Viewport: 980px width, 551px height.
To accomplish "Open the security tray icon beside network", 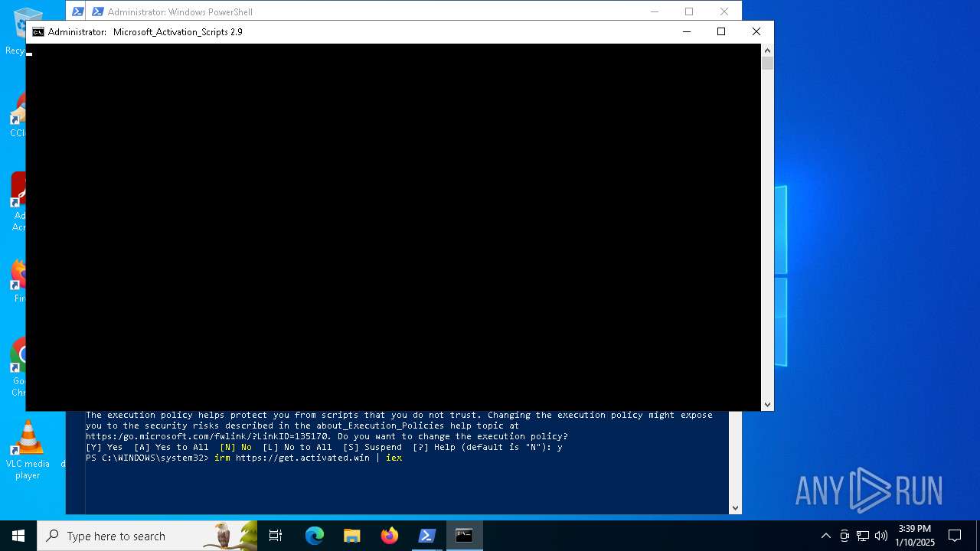I will [844, 536].
